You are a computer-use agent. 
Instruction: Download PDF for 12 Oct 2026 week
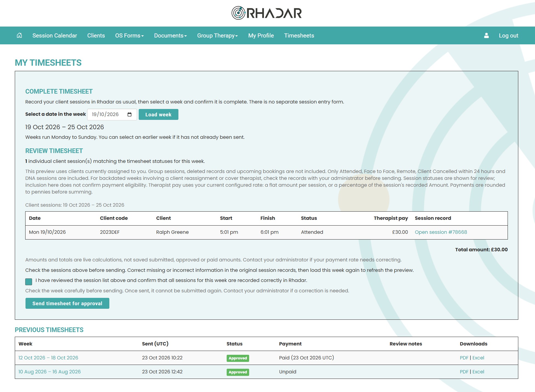pyautogui.click(x=464, y=358)
